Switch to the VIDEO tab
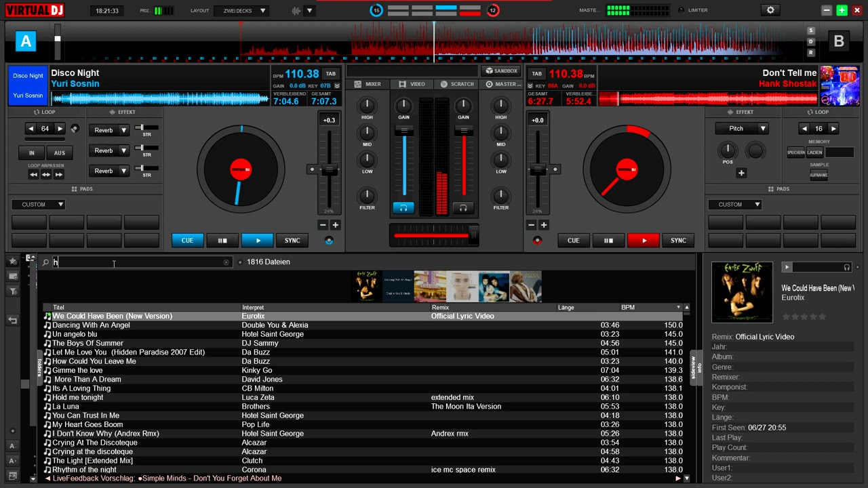Viewport: 868px width, 488px height. tap(412, 84)
